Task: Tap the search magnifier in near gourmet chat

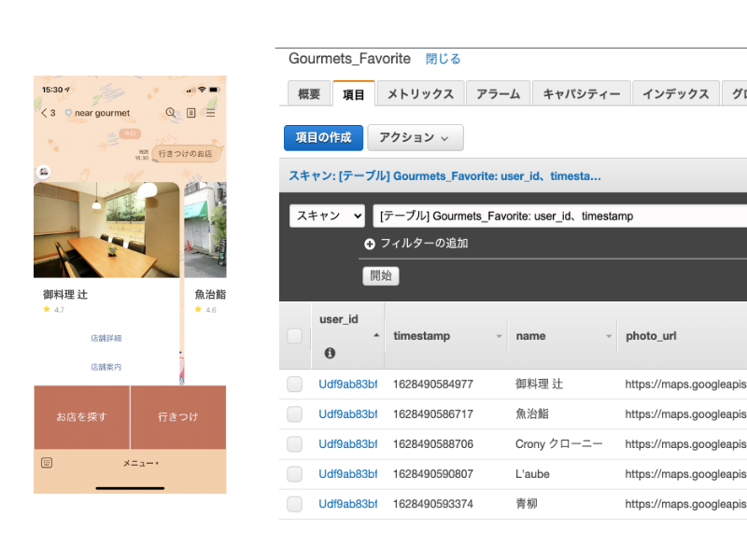Action: click(170, 113)
